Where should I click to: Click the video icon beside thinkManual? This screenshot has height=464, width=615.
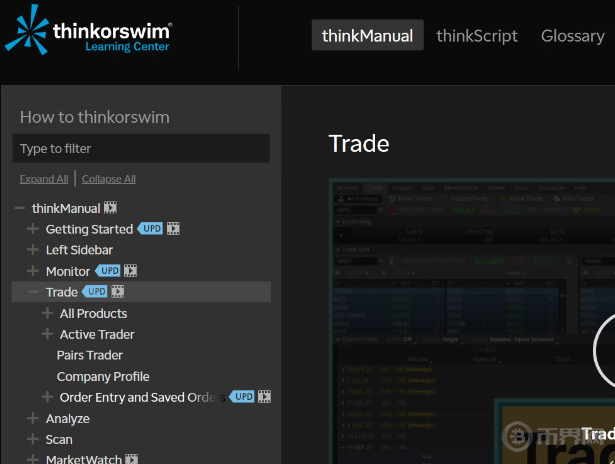pos(110,207)
